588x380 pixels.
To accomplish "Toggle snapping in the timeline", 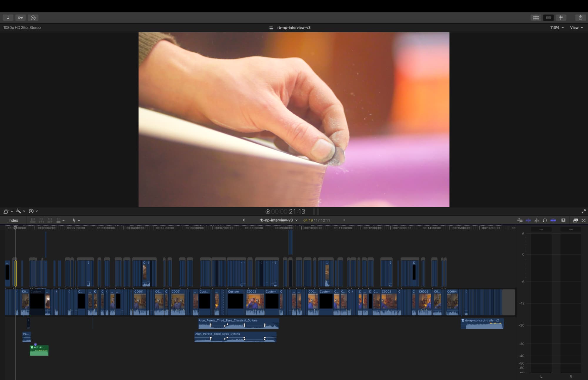I will [553, 220].
